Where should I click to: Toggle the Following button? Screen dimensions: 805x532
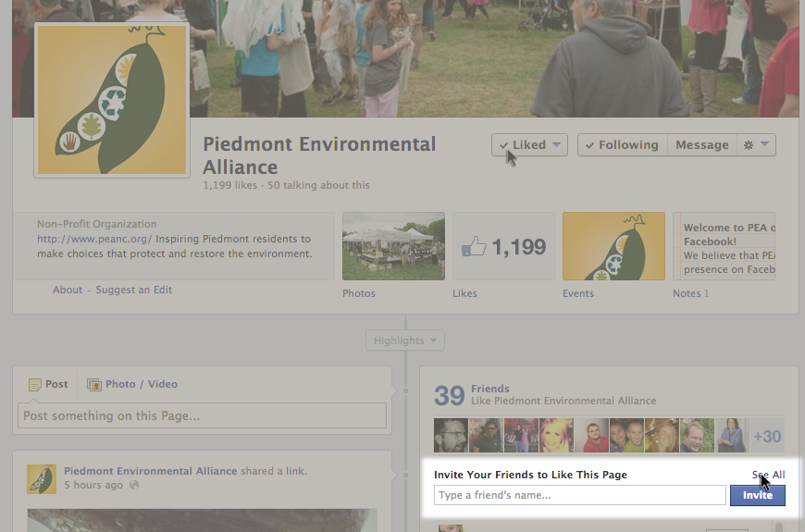622,145
